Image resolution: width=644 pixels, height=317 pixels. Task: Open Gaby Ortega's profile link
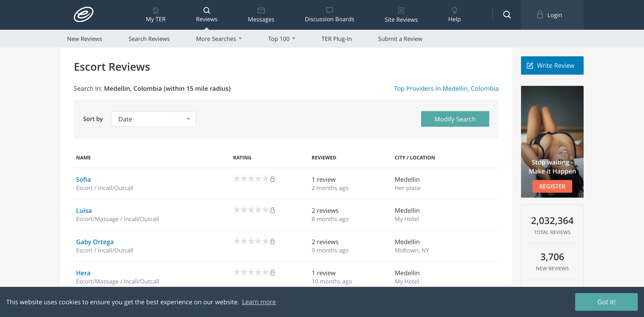pyautogui.click(x=95, y=242)
